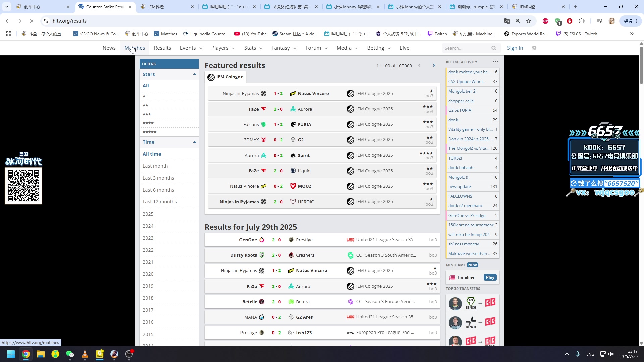Filter results by one star
Screen dimensions: 644x362
click(169, 97)
